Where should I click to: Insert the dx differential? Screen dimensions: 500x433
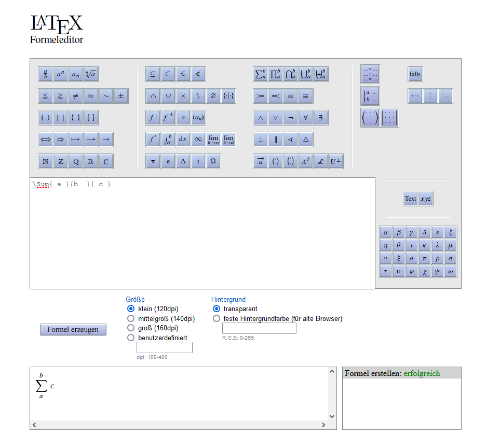coord(183,139)
